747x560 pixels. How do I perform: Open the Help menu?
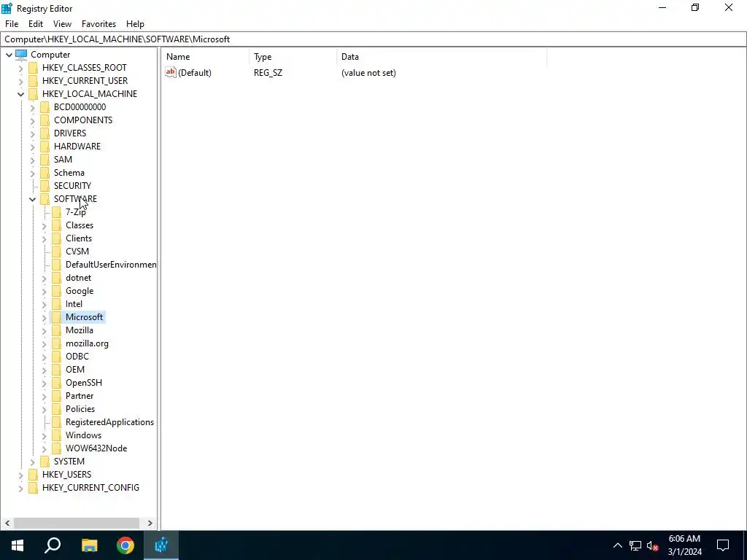coord(135,24)
